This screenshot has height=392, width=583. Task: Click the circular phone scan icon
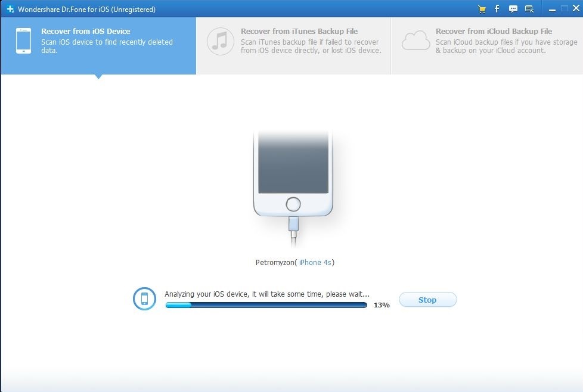point(144,298)
